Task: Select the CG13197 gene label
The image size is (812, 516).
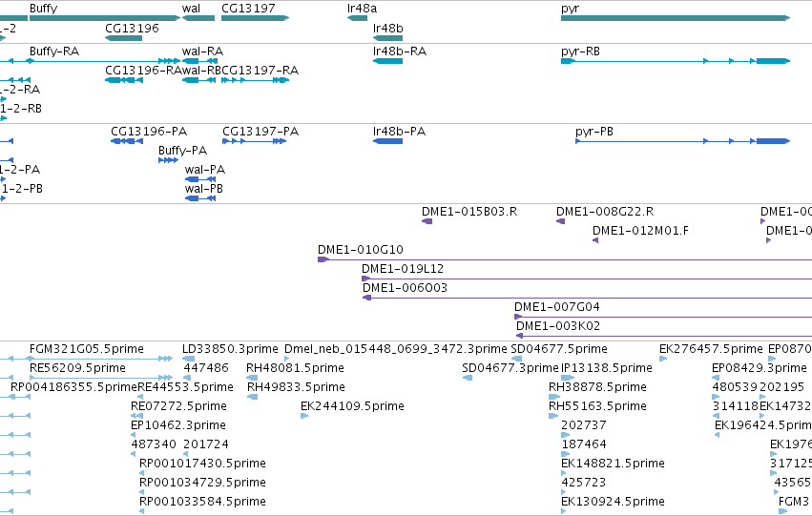Action: coord(248,9)
